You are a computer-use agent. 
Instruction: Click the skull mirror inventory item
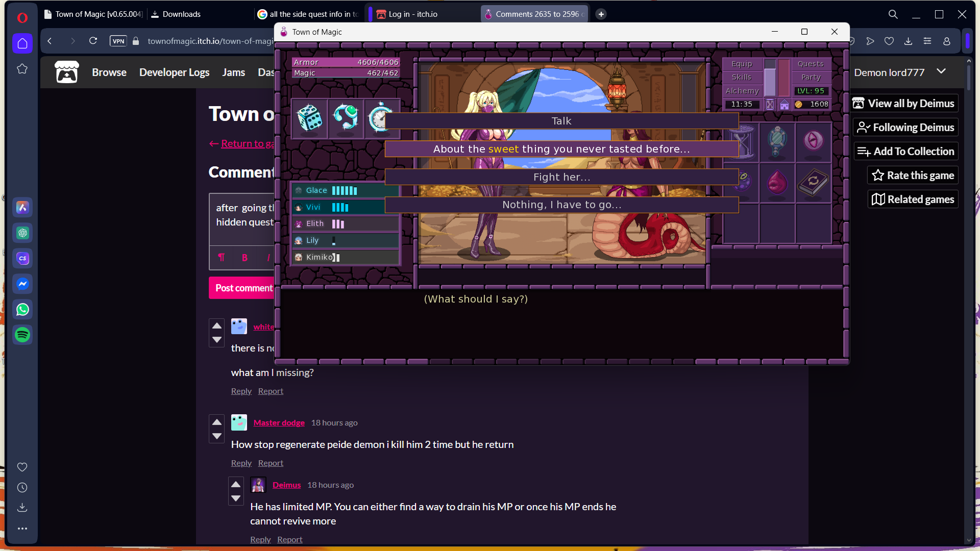pyautogui.click(x=777, y=141)
